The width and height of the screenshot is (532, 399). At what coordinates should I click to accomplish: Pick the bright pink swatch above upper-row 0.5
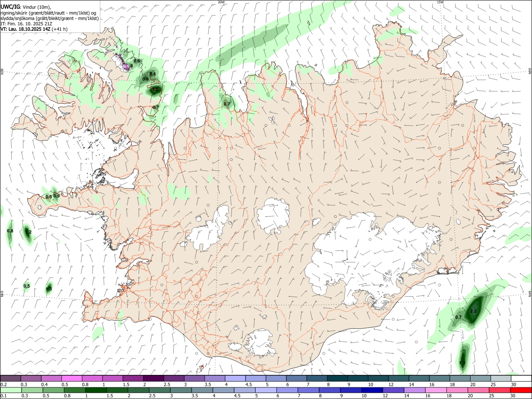71,379
